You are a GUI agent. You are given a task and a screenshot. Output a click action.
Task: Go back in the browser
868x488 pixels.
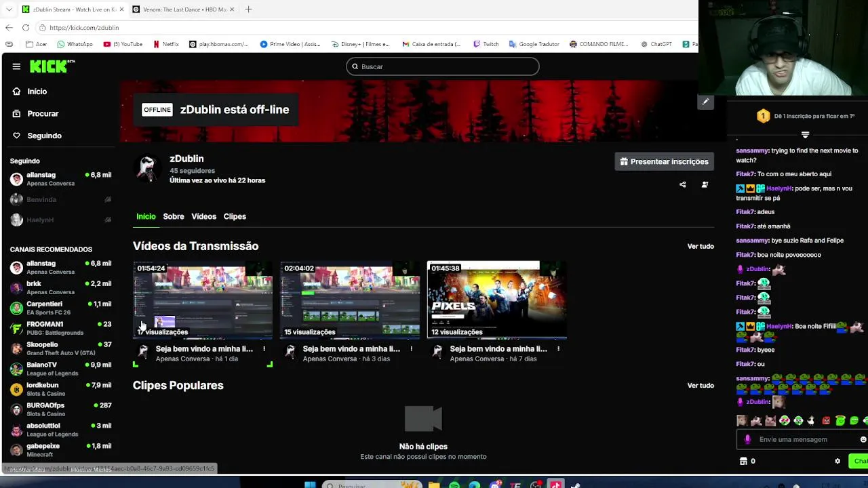point(9,28)
